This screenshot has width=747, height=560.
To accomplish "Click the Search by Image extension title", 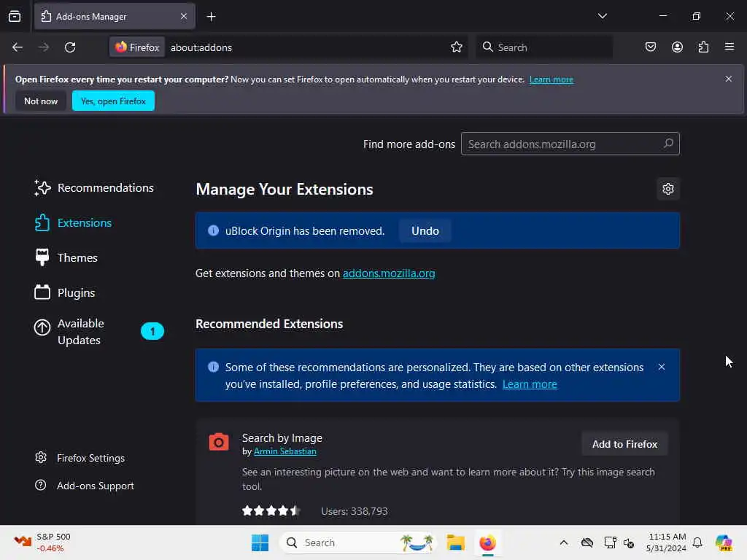I will (282, 437).
